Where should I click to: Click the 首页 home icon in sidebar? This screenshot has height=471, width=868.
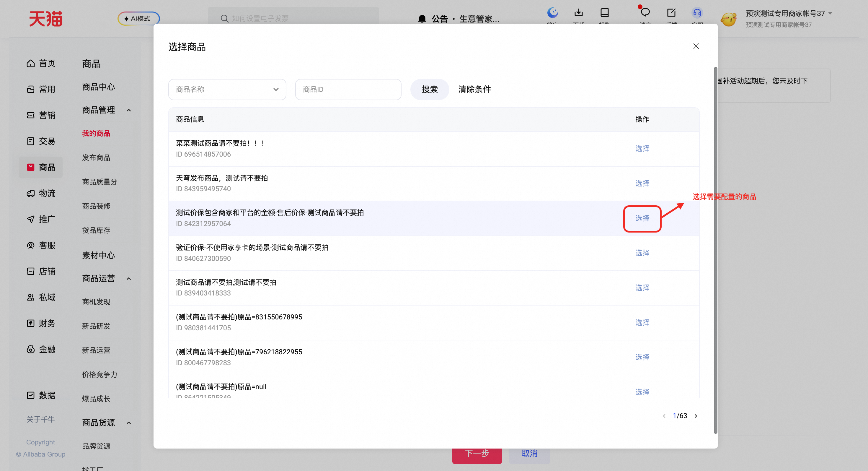(31, 64)
